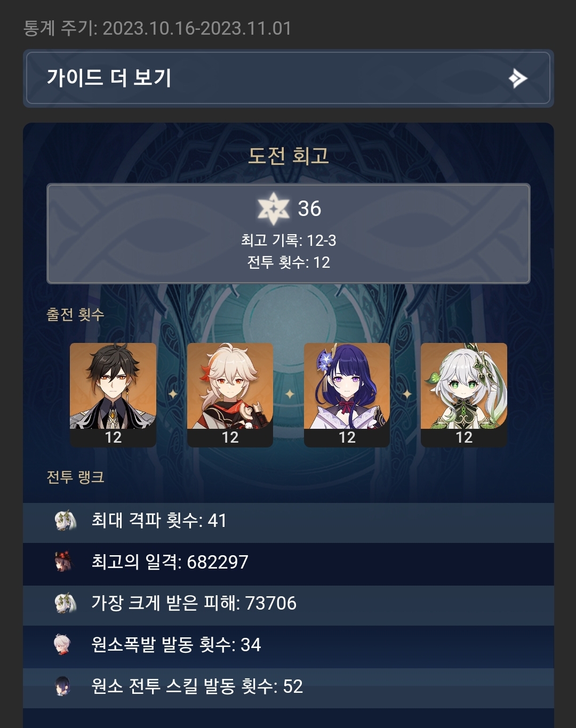This screenshot has width=576, height=728.
Task: Select the Nahida character portrait
Action: 464,395
